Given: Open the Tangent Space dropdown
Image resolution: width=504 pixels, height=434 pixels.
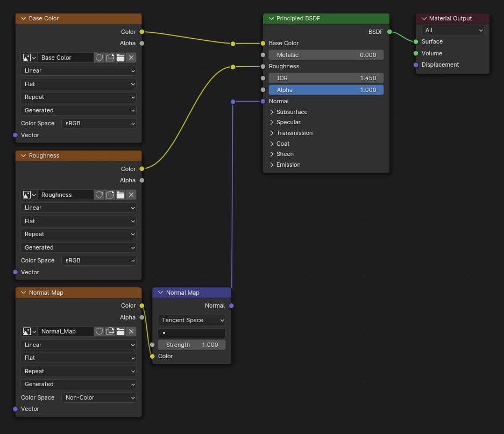Looking at the screenshot, I should click(x=191, y=320).
